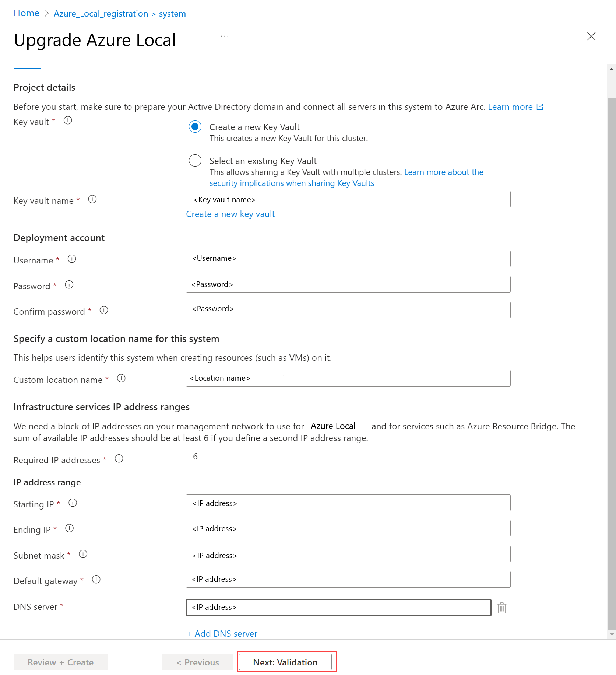The width and height of the screenshot is (616, 675).
Task: Click the Password info icon
Action: (x=69, y=285)
